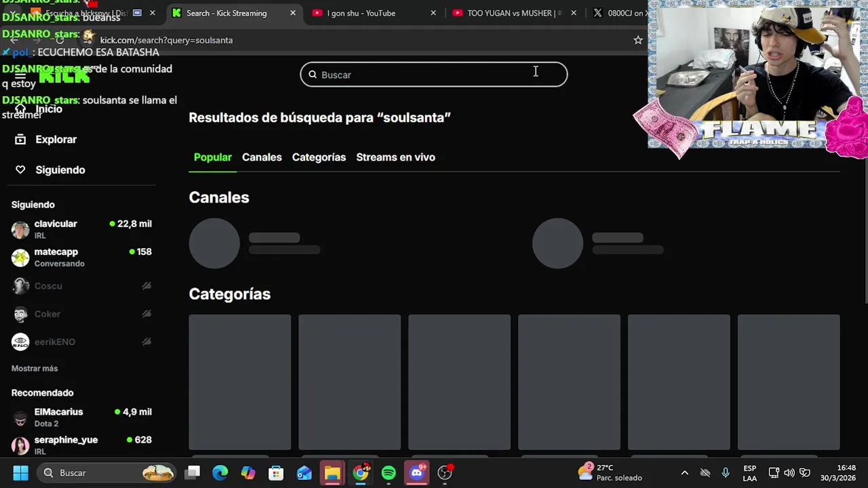
Task: Click the offline icon beside Coker
Action: click(x=146, y=314)
